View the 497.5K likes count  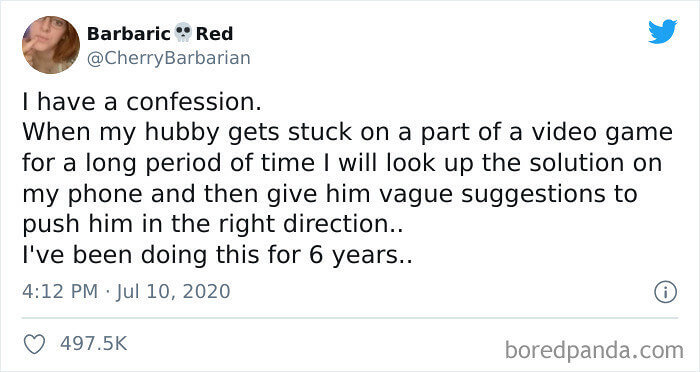pyautogui.click(x=94, y=343)
